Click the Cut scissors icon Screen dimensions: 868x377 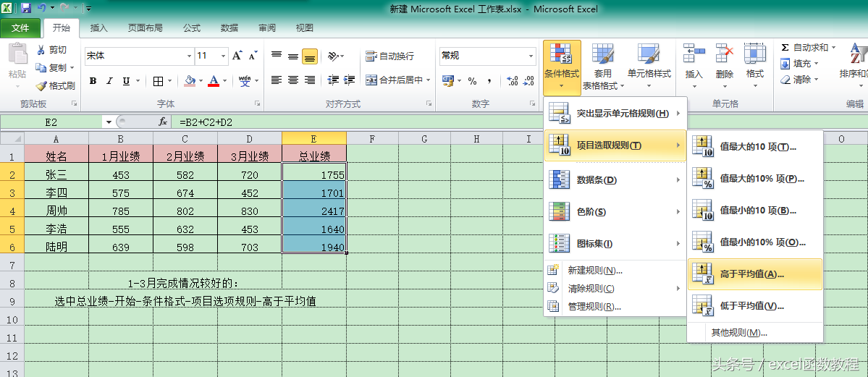[x=41, y=50]
